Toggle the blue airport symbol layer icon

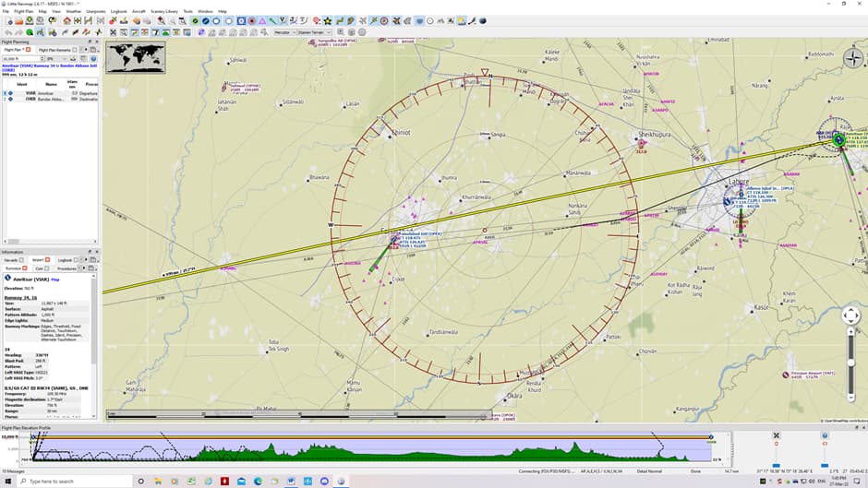[205, 21]
